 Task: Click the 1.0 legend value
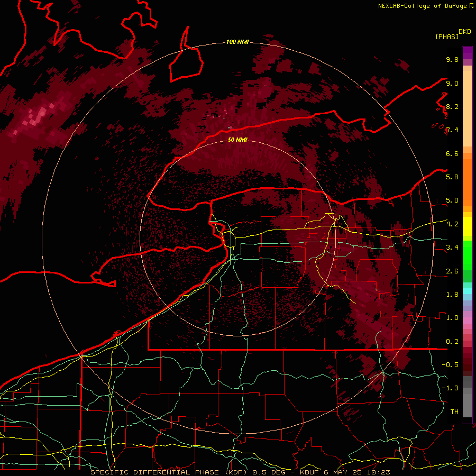[x=452, y=317]
